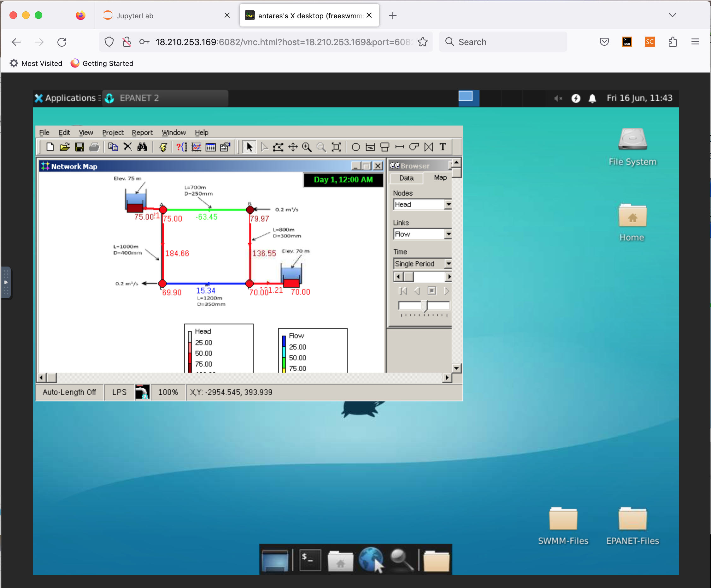
Task: Open the Query tool icon
Action: (x=181, y=147)
